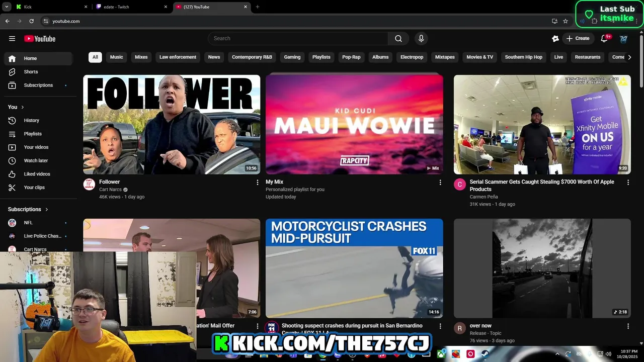Select the Law enforcement chip
The height and width of the screenshot is (362, 644).
click(178, 57)
